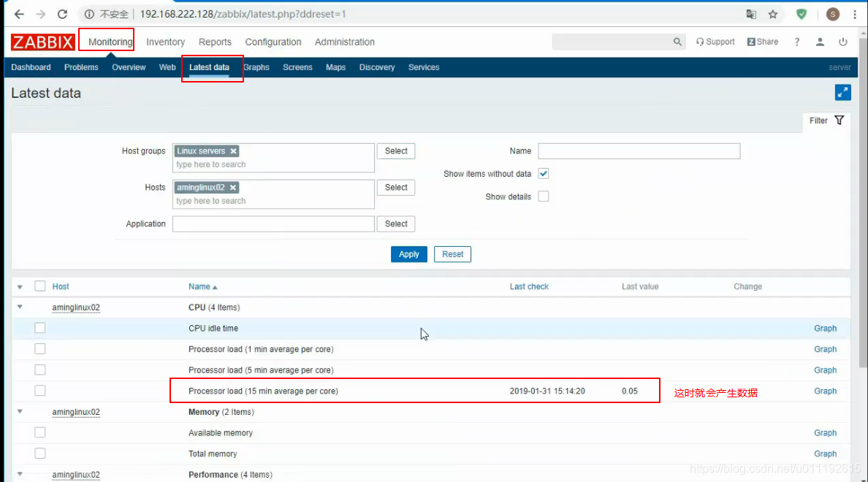
Task: Click the Name filter input field
Action: click(639, 151)
